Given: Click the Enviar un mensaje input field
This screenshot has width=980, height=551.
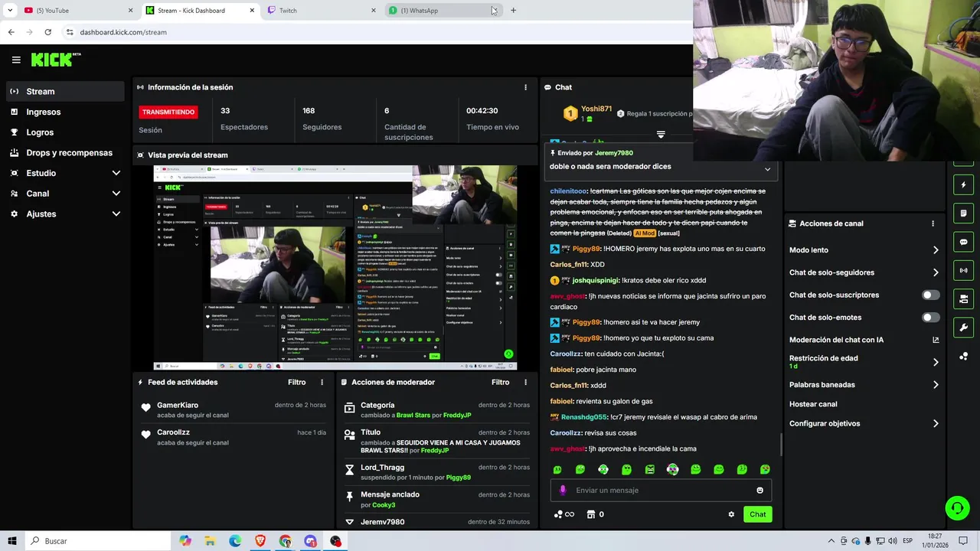Looking at the screenshot, I should [661, 491].
